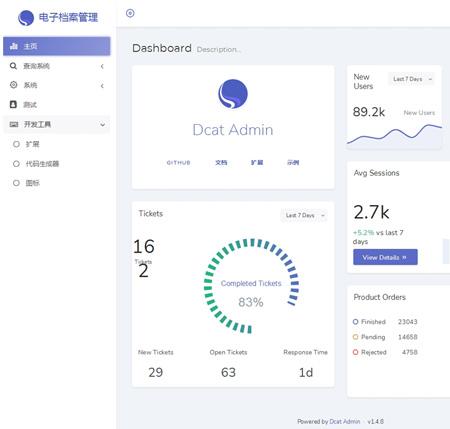Click the Open Tickets count 63

[x=228, y=372]
